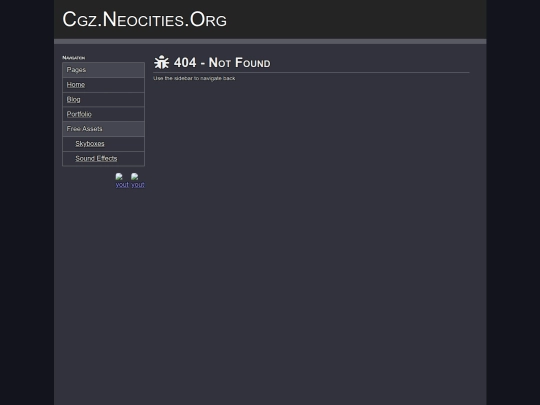Go to the Portfolio page
This screenshot has width=540, height=405.
pos(79,114)
